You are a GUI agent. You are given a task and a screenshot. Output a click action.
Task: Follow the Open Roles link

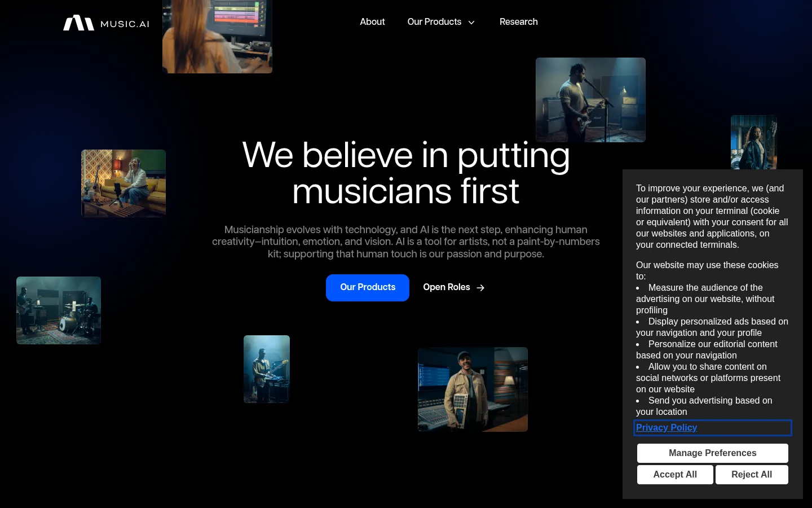[454, 287]
